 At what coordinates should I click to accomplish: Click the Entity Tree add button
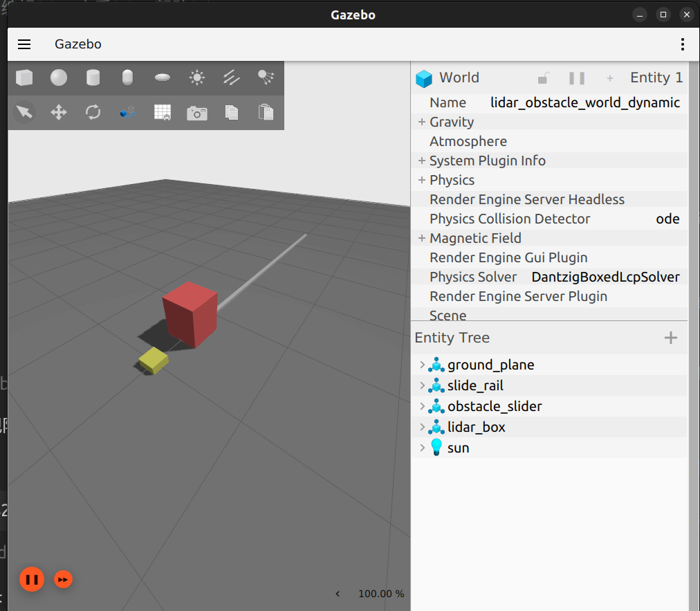coord(670,338)
